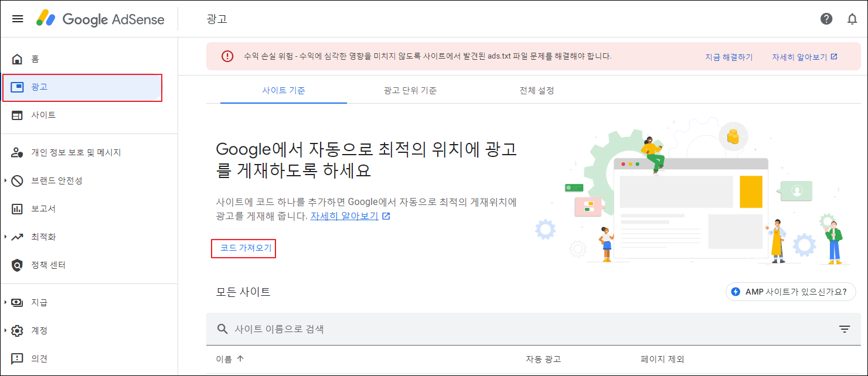This screenshot has height=376, width=868.
Task: Click the feedback speech bubble icon
Action: [x=18, y=358]
